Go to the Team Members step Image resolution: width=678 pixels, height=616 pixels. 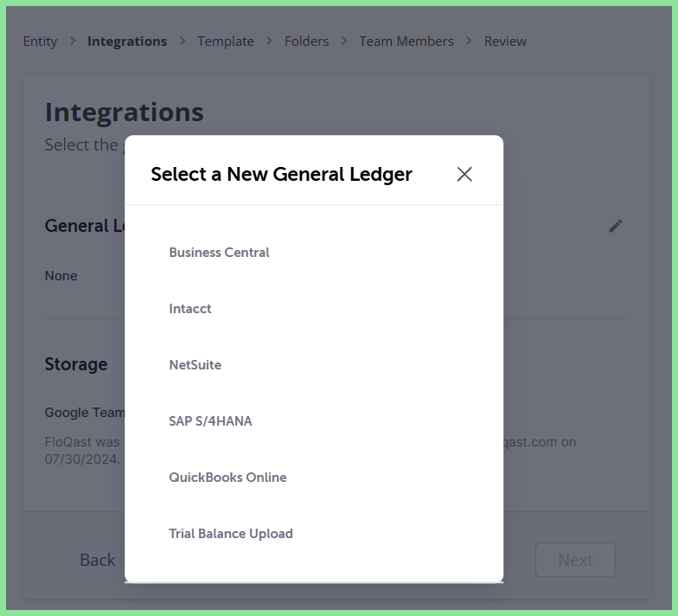pyautogui.click(x=406, y=42)
